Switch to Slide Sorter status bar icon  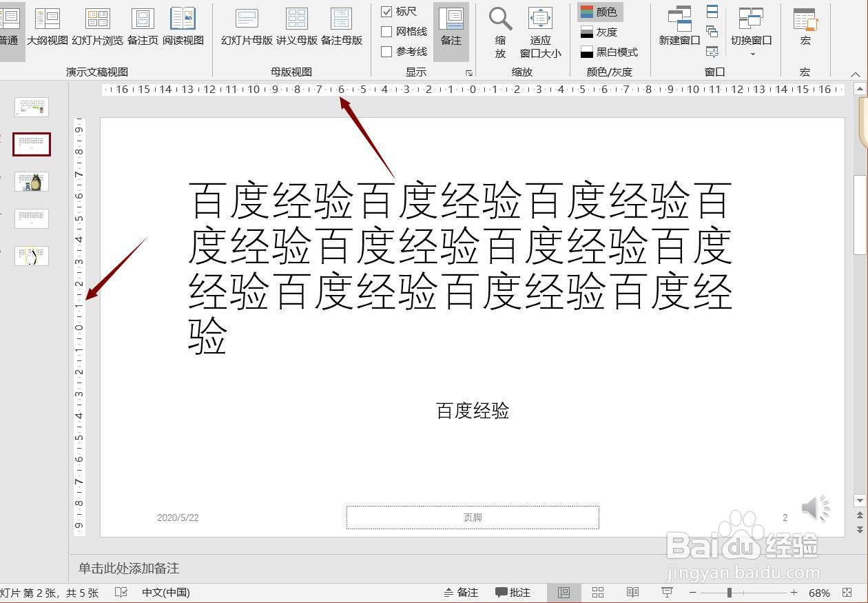pos(598,593)
